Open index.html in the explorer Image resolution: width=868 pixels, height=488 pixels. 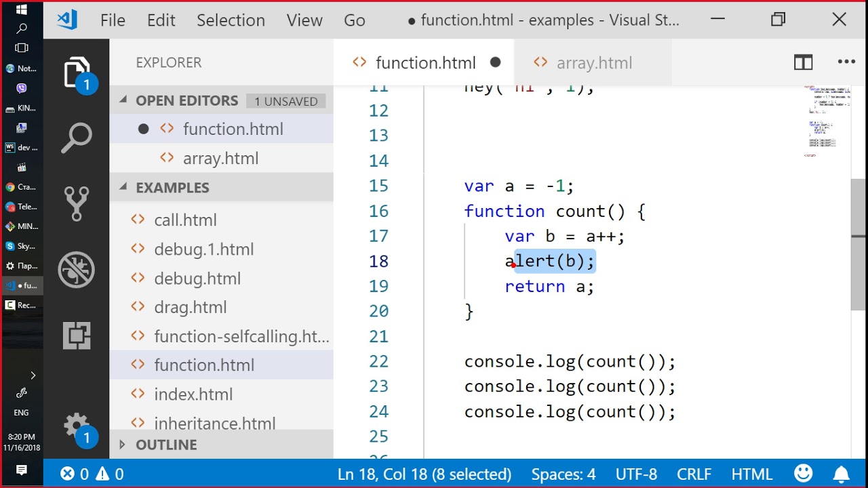pos(221,394)
